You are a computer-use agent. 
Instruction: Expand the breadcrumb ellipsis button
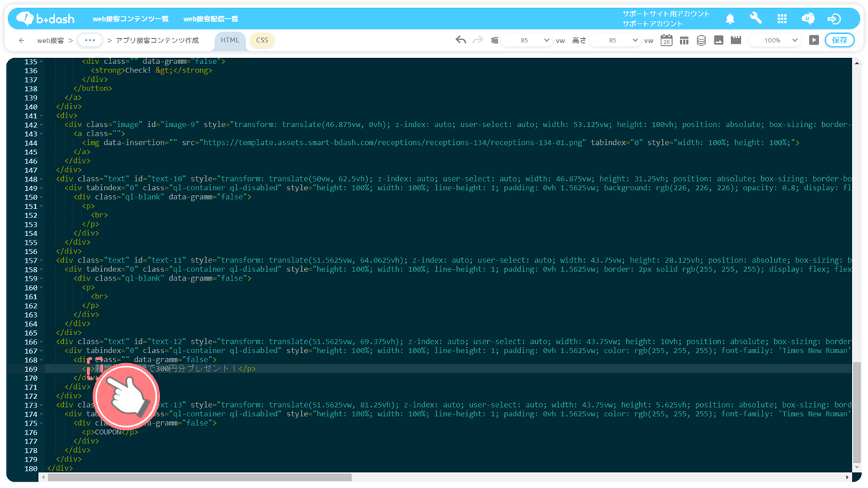90,40
